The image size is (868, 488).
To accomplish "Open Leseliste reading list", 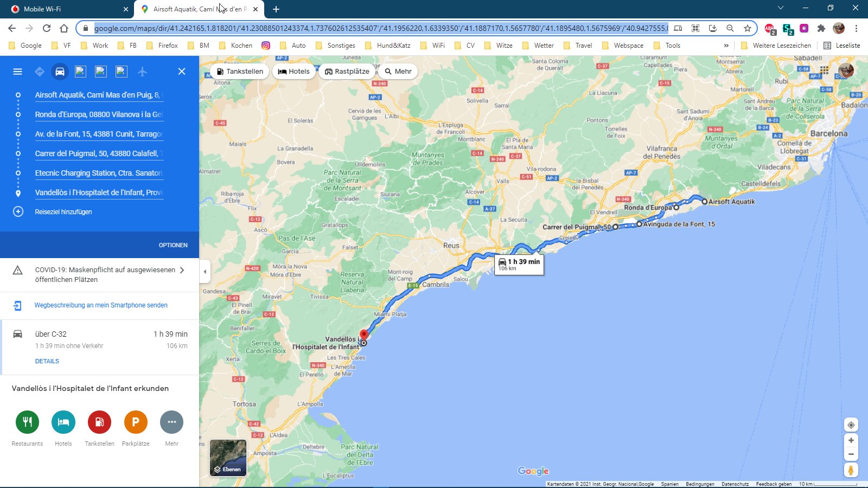I will pyautogui.click(x=842, y=46).
